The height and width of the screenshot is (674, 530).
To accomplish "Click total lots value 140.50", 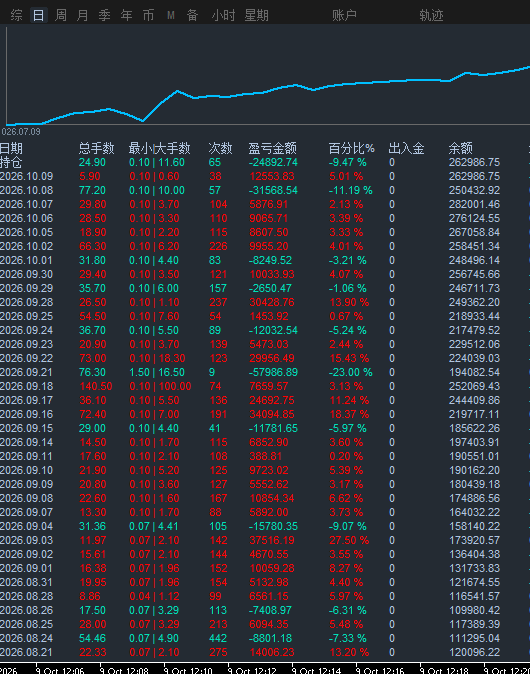I will pos(96,386).
